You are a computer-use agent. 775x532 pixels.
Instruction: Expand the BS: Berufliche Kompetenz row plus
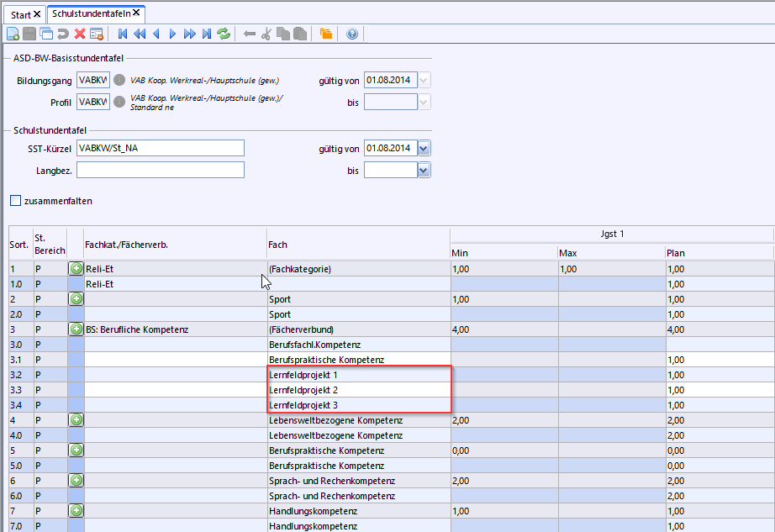[x=76, y=329]
